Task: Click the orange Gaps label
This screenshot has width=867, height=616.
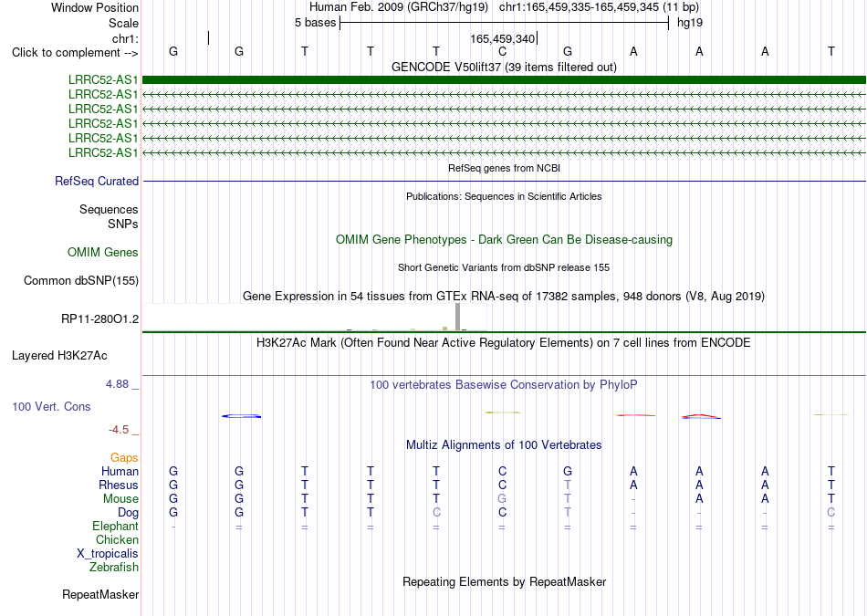Action: point(124,458)
